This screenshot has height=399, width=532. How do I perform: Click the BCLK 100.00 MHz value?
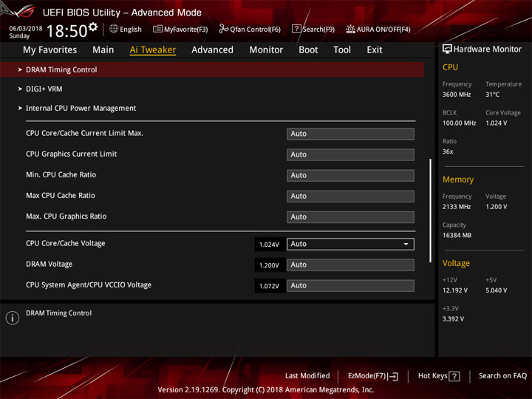[x=459, y=123]
